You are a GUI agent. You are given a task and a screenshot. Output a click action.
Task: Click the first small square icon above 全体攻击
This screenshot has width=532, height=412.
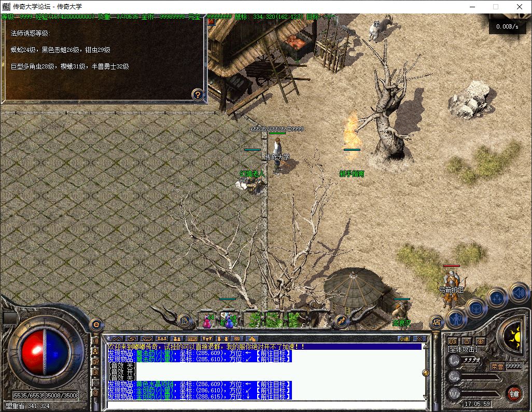coord(453,341)
